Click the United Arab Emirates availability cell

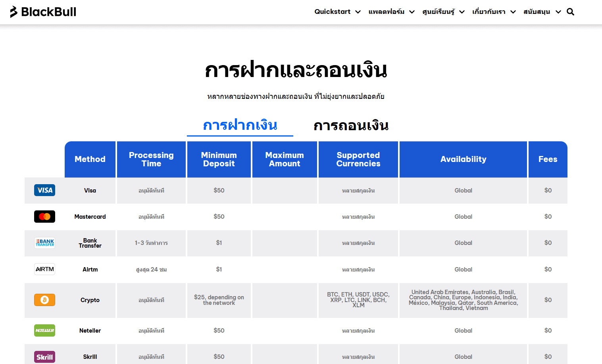tap(463, 300)
